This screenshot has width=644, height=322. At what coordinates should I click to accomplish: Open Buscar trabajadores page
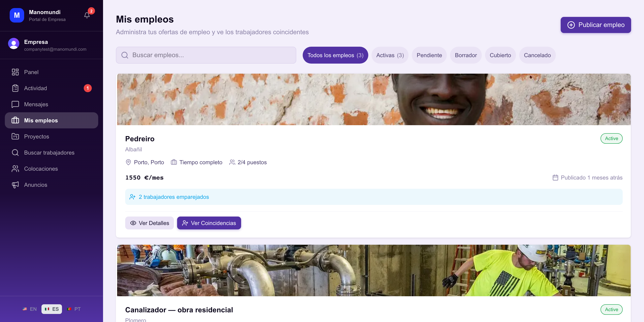(x=52, y=153)
